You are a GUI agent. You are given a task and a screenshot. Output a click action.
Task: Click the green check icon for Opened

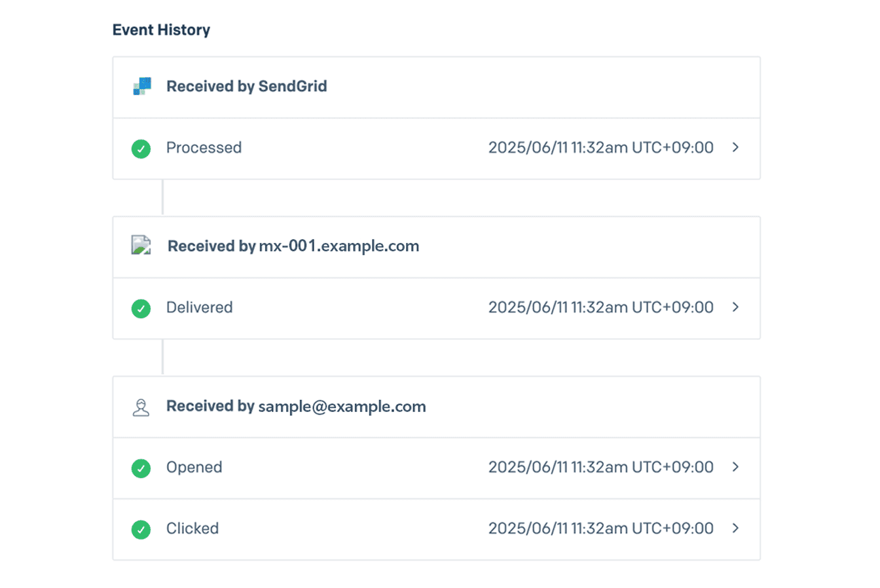click(141, 468)
